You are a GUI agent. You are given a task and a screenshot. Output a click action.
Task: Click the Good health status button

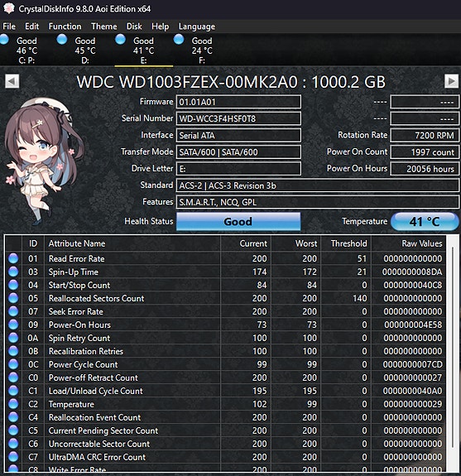(x=238, y=221)
